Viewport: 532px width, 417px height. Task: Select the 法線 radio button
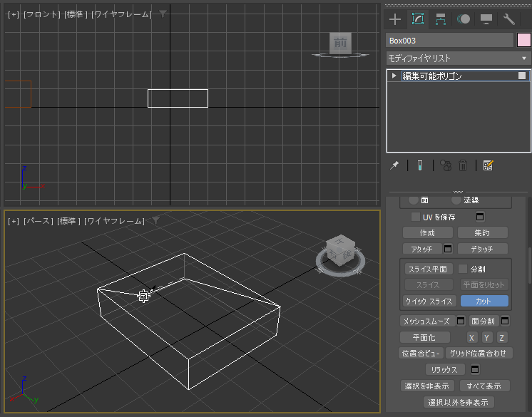456,200
